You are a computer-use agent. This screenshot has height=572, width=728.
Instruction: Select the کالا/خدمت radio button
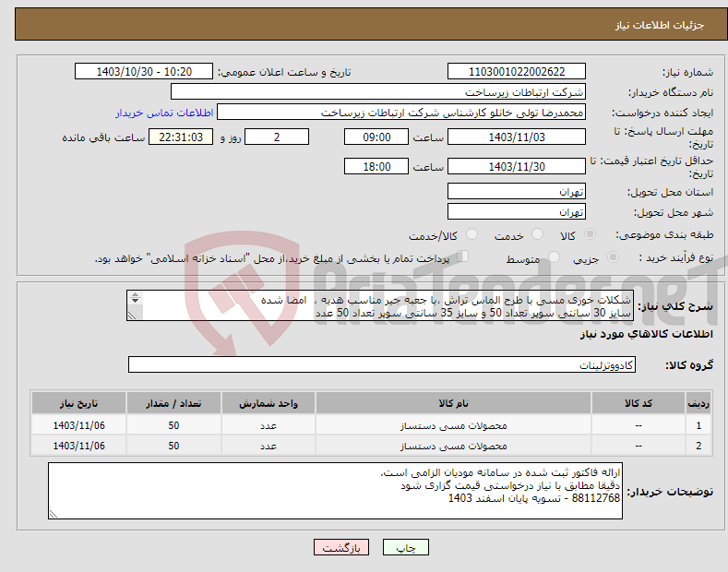(x=471, y=234)
